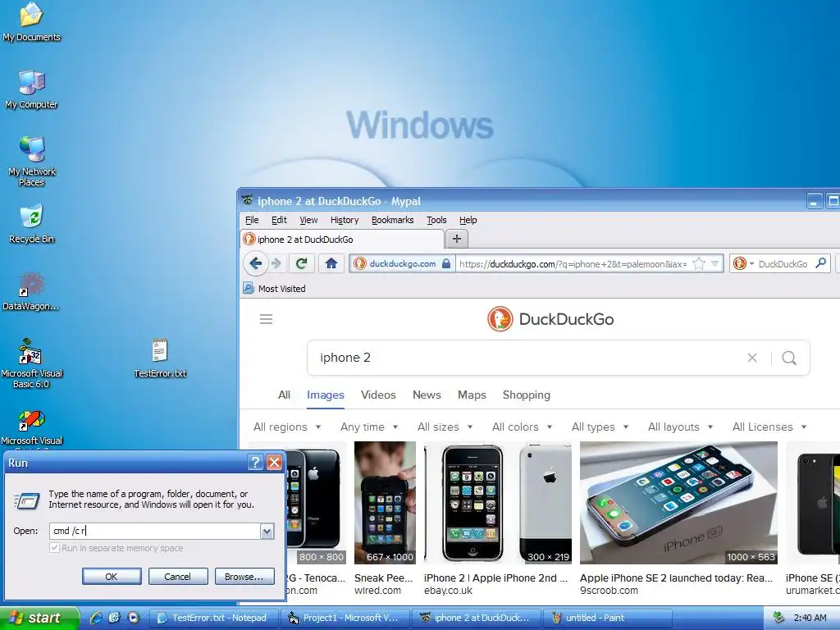This screenshot has width=840, height=630.
Task: Launch Internet Explorer from Quick Launch
Action: [97, 618]
